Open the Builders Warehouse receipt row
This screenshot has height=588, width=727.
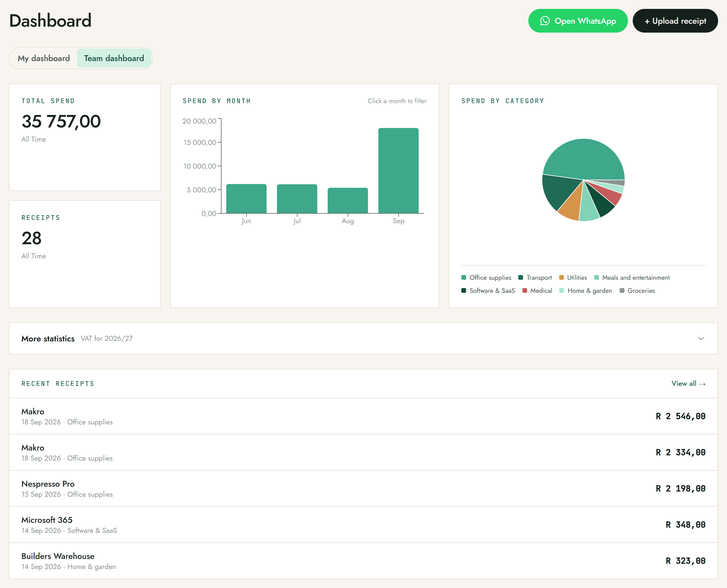pos(363,561)
